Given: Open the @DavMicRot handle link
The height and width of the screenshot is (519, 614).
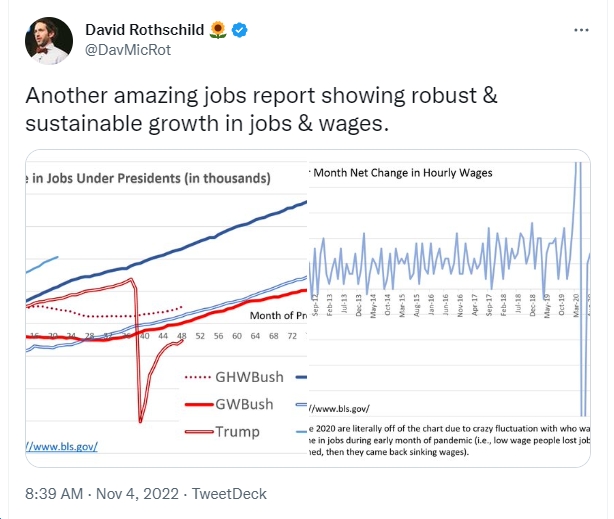Looking at the screenshot, I should click(128, 50).
